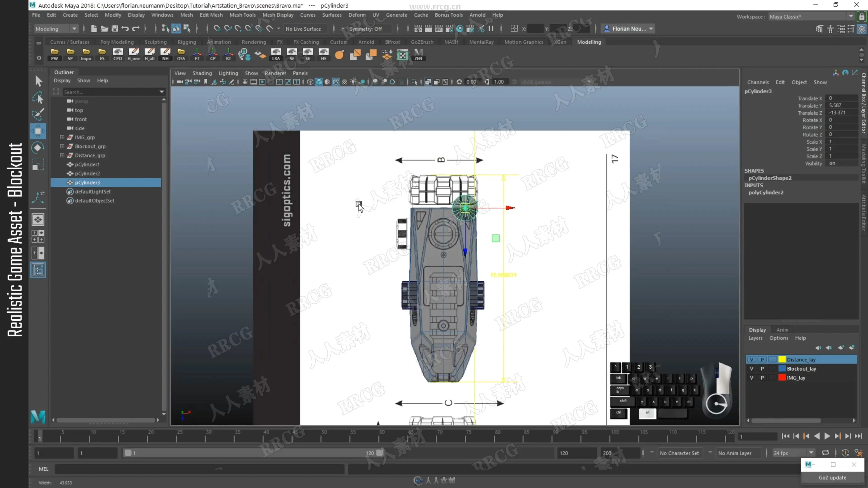
Task: Click the timeline range slider bar
Action: pos(253,453)
